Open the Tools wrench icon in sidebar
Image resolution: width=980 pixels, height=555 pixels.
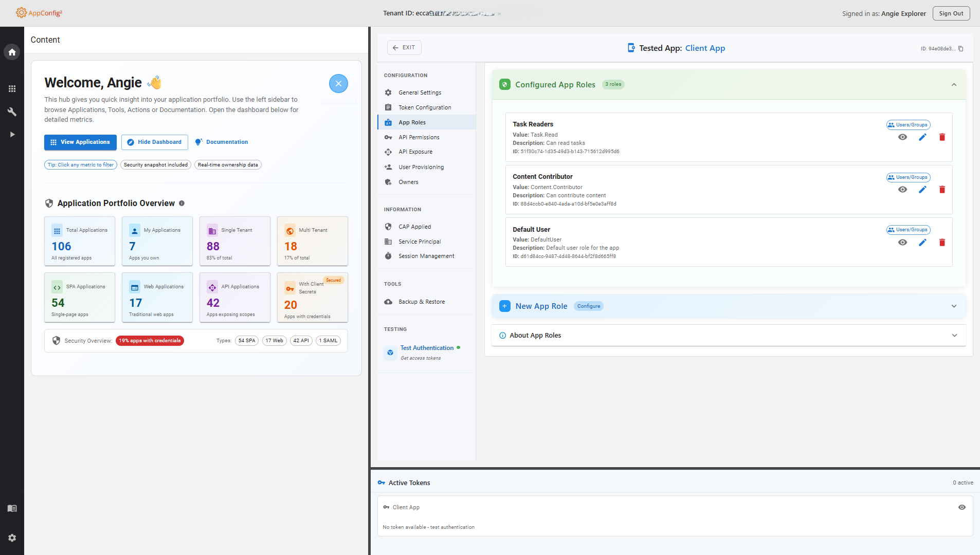coord(12,112)
